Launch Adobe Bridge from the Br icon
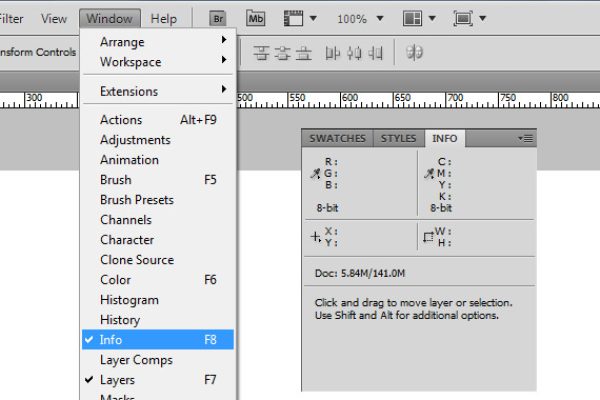The width and height of the screenshot is (600, 400). [x=220, y=19]
